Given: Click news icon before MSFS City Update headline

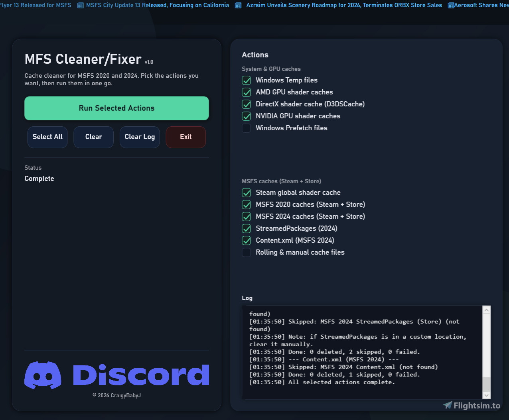Looking at the screenshot, I should point(80,6).
